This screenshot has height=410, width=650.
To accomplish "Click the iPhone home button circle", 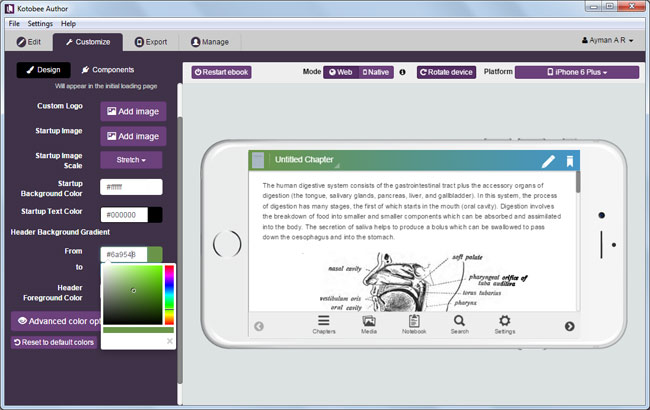I will click(x=227, y=244).
